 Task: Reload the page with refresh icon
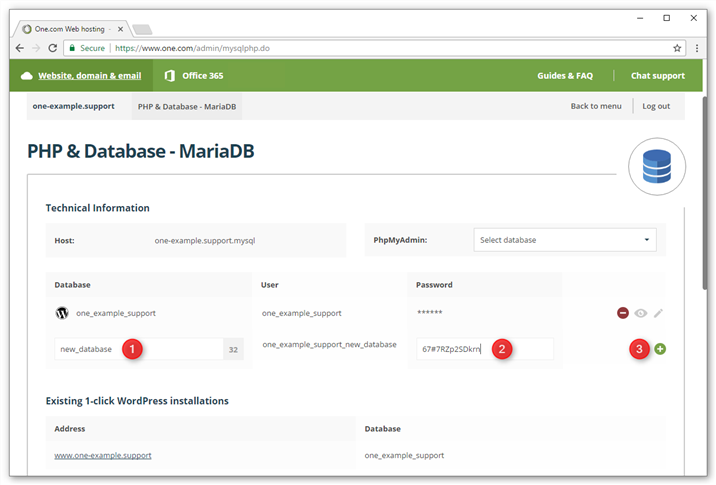click(53, 48)
